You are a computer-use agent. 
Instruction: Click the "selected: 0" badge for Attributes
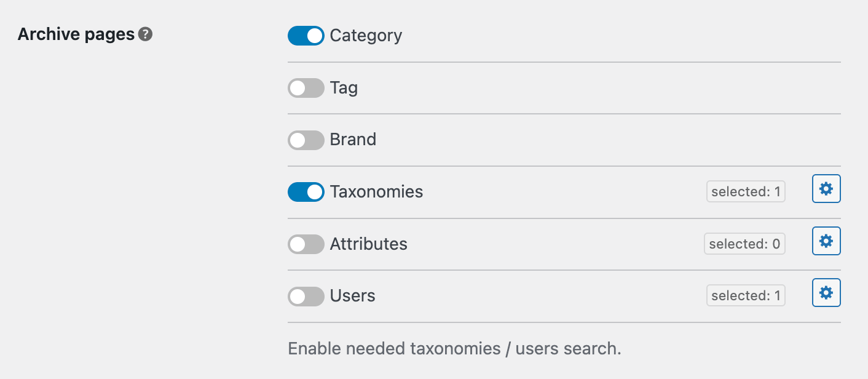tap(744, 244)
